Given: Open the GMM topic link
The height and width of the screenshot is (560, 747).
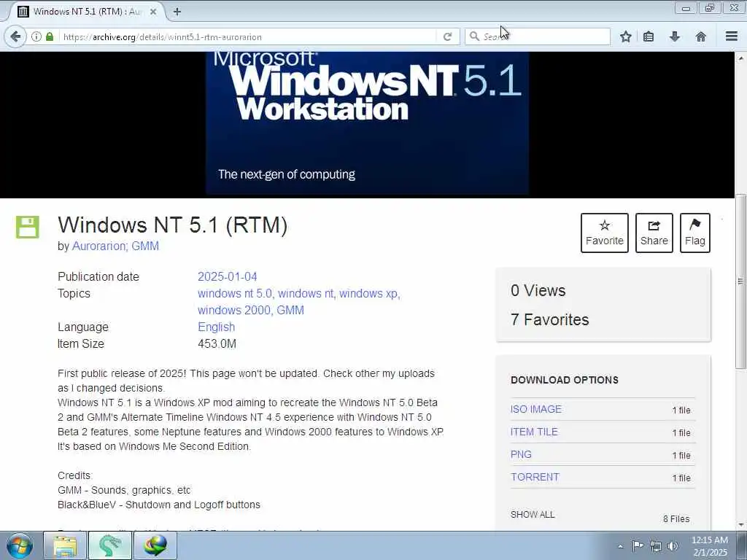Looking at the screenshot, I should coord(290,311).
